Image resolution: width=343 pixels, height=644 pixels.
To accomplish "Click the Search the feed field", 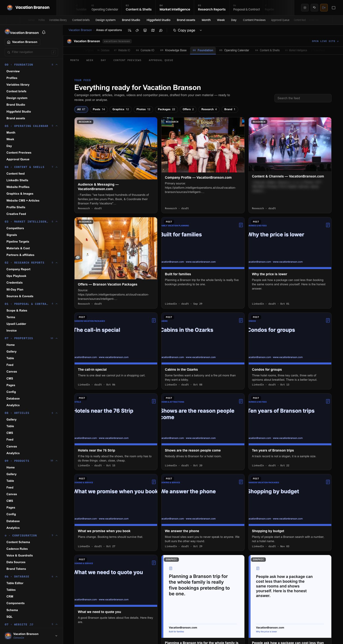I will 303,98.
